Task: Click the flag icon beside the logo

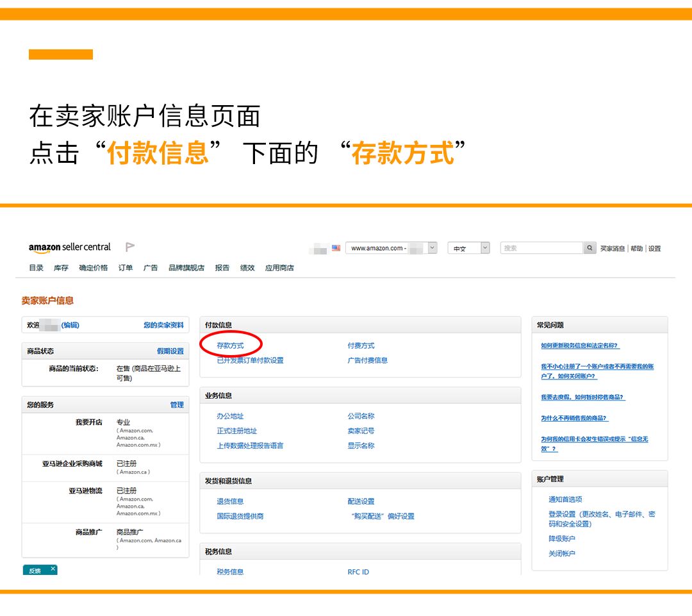Action: [x=129, y=247]
